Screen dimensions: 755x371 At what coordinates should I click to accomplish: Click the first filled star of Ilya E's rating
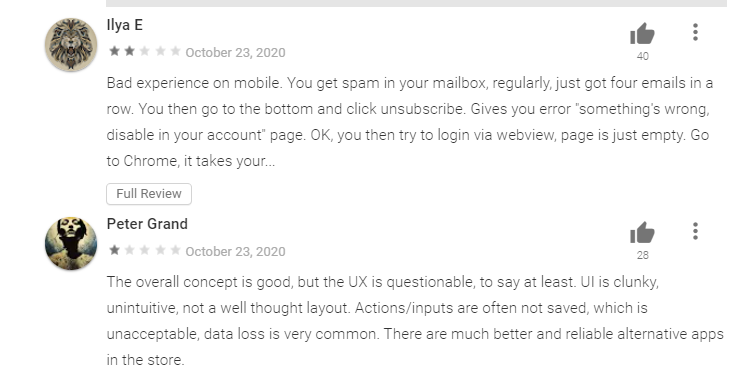114,51
